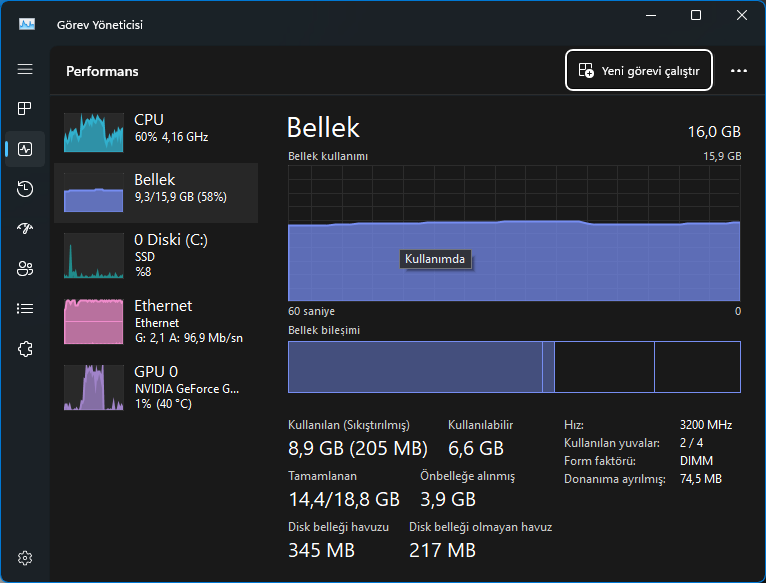The height and width of the screenshot is (583, 766).
Task: Open the Services puzzle-piece icon
Action: (25, 348)
